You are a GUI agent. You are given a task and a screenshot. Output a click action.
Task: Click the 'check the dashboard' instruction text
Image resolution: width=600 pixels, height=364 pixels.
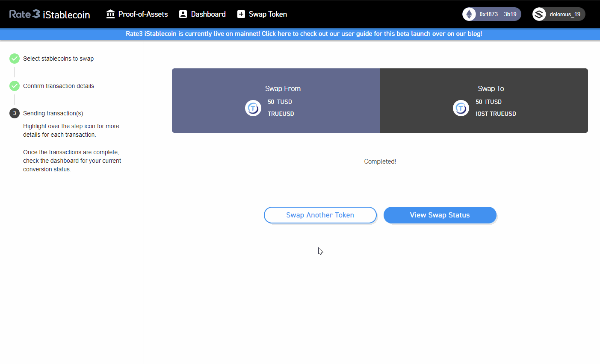72,161
